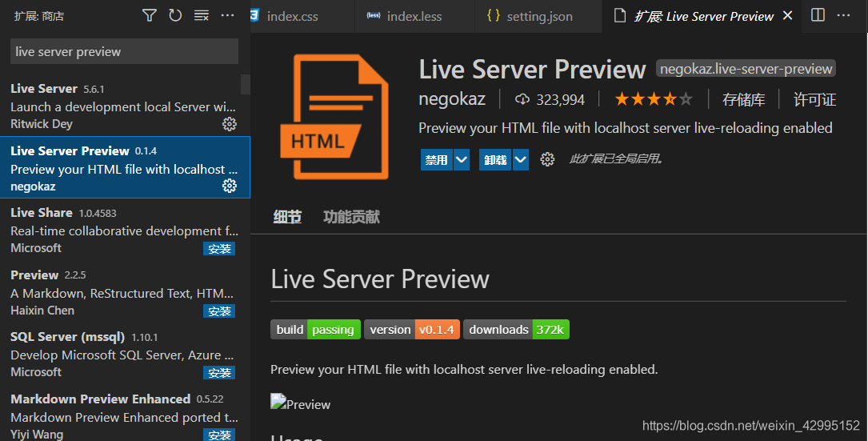Select the Preview 2.2.5 list item

tap(125, 291)
